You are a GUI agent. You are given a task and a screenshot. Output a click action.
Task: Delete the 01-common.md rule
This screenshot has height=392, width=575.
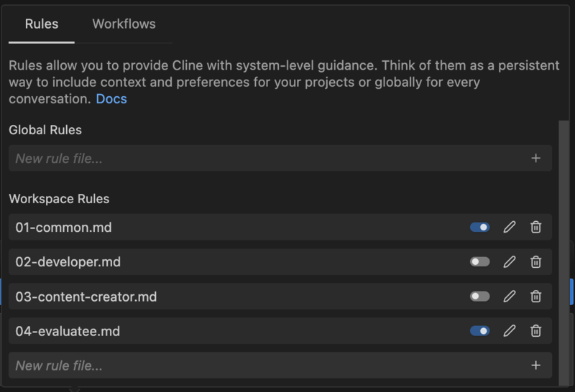pyautogui.click(x=535, y=227)
